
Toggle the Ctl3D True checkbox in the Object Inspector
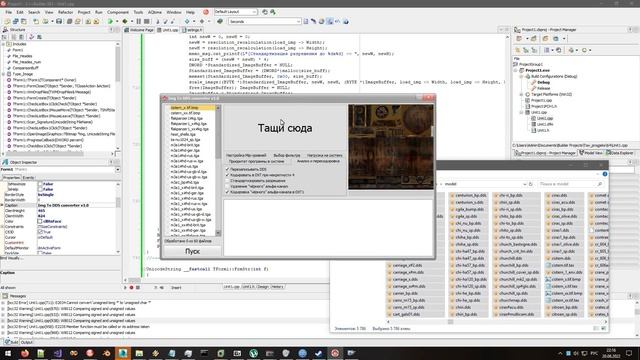click(40, 232)
